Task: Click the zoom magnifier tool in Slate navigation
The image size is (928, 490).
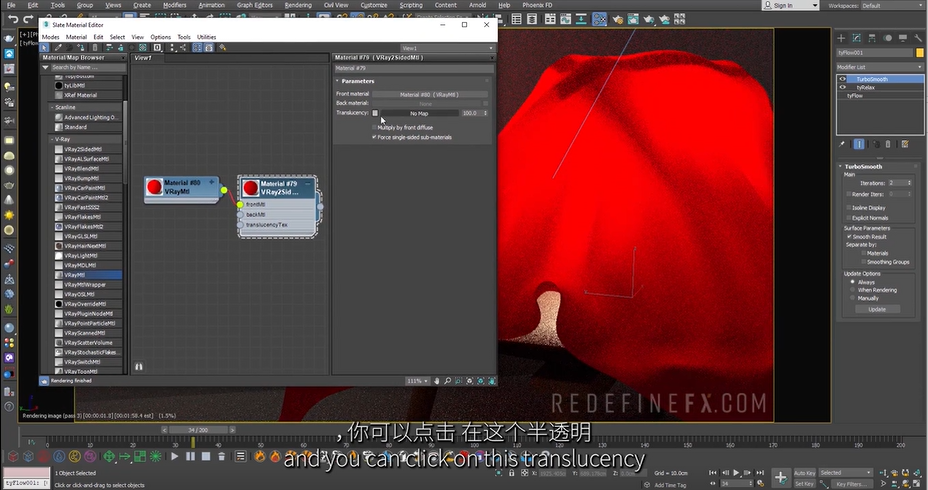Action: tap(448, 381)
